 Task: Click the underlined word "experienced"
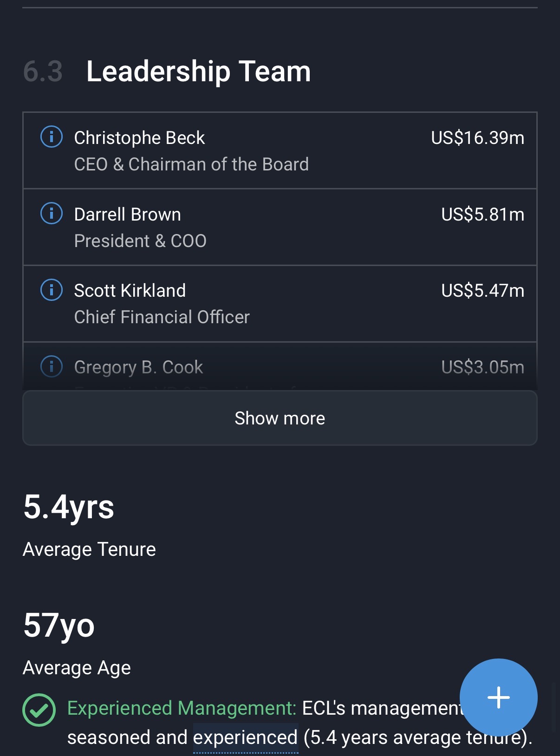click(245, 737)
